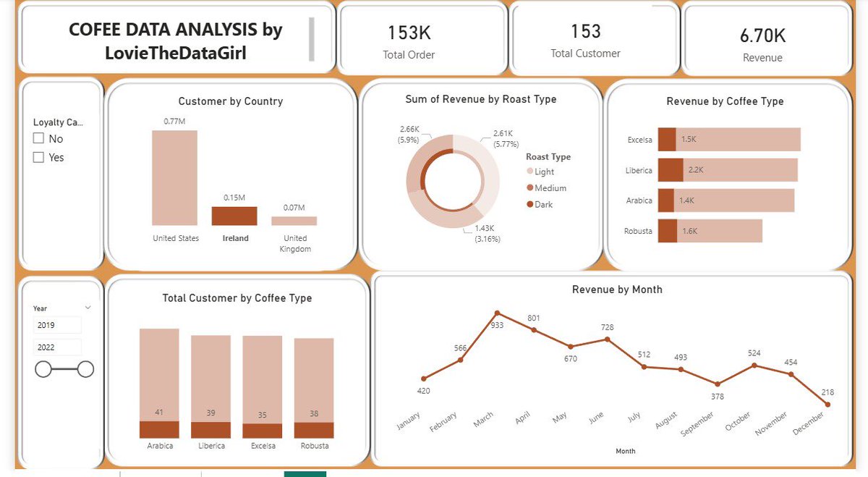Viewport: 868px width, 477px height.
Task: Click the title card's scrollbar thumb
Action: pos(312,40)
